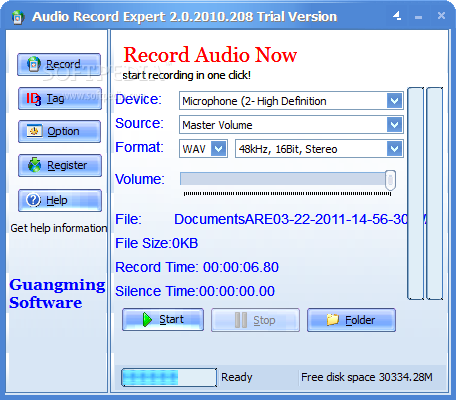Click the app icon in title bar

18,17
